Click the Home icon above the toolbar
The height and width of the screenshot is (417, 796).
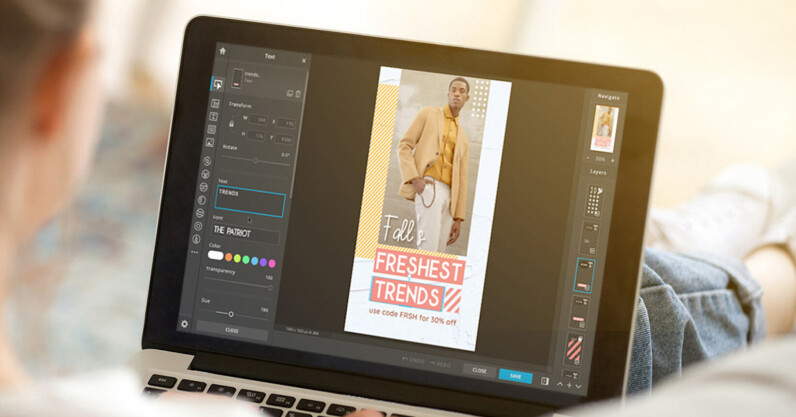pyautogui.click(x=222, y=51)
